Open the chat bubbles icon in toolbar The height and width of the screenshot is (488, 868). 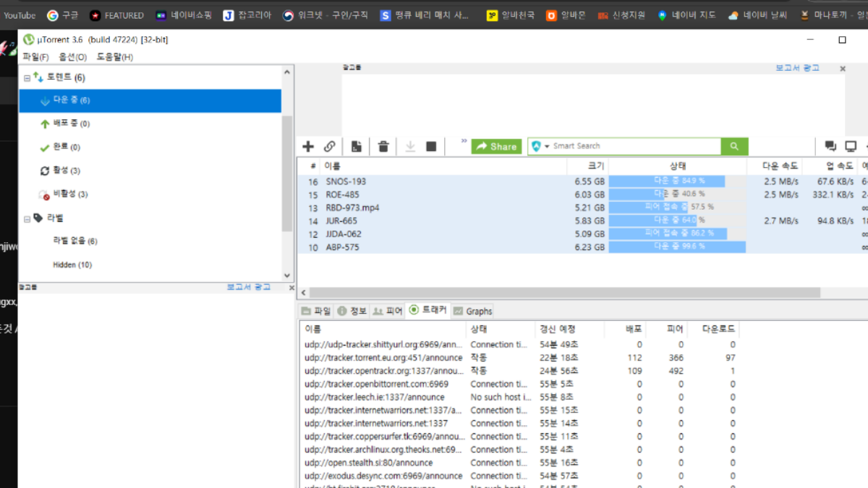click(x=830, y=147)
